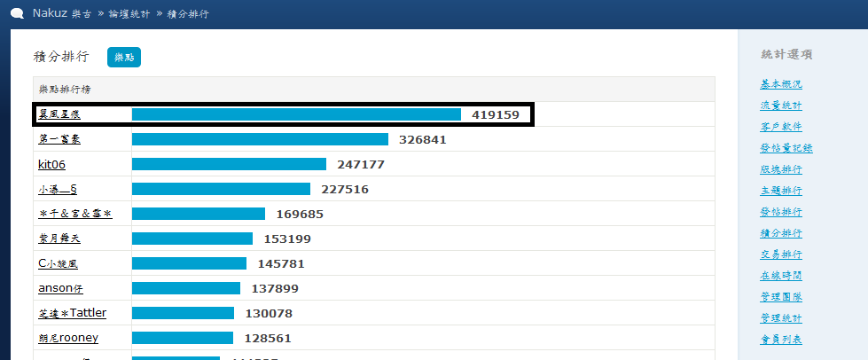
Task: Select 流量統計 from the statistics options
Action: pyautogui.click(x=781, y=106)
